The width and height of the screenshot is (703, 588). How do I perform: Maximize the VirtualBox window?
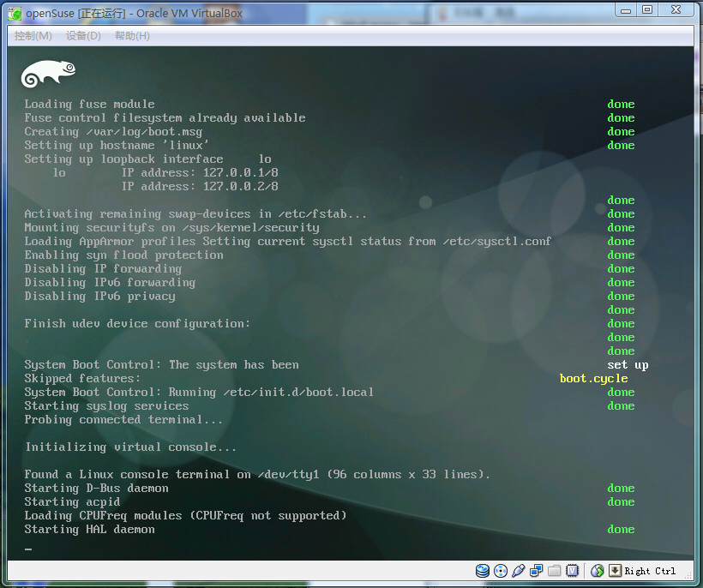pyautogui.click(x=647, y=10)
